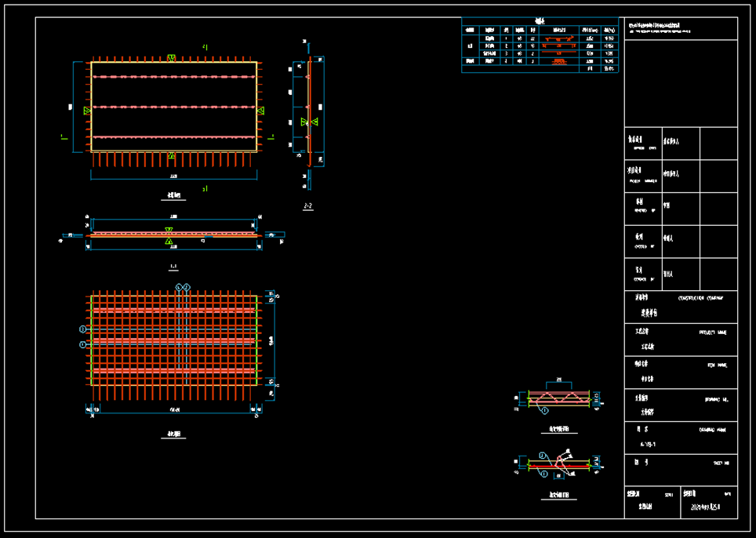
Task: Pick the left circled bubble above rebar layout
Action: click(x=179, y=287)
